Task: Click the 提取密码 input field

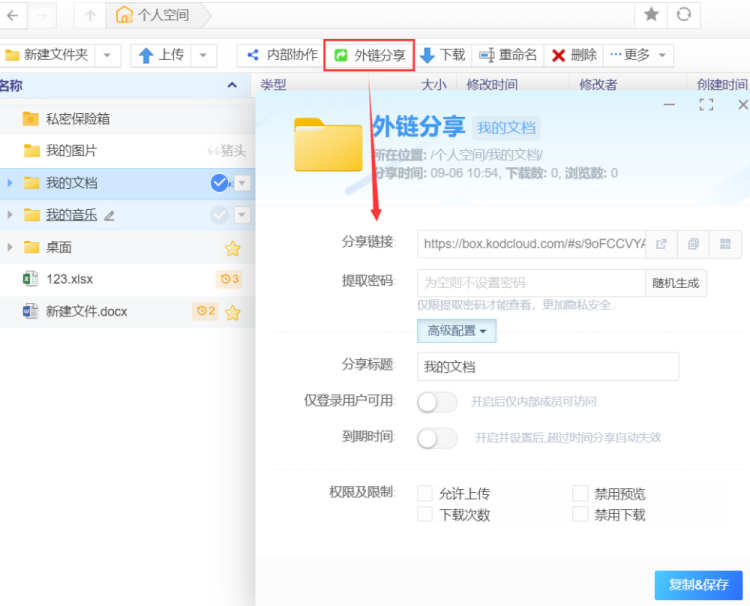Action: (x=531, y=283)
